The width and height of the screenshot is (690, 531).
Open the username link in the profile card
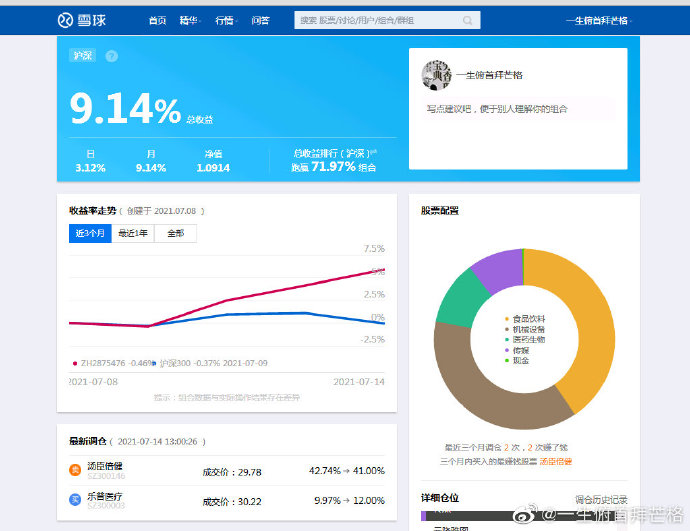489,75
